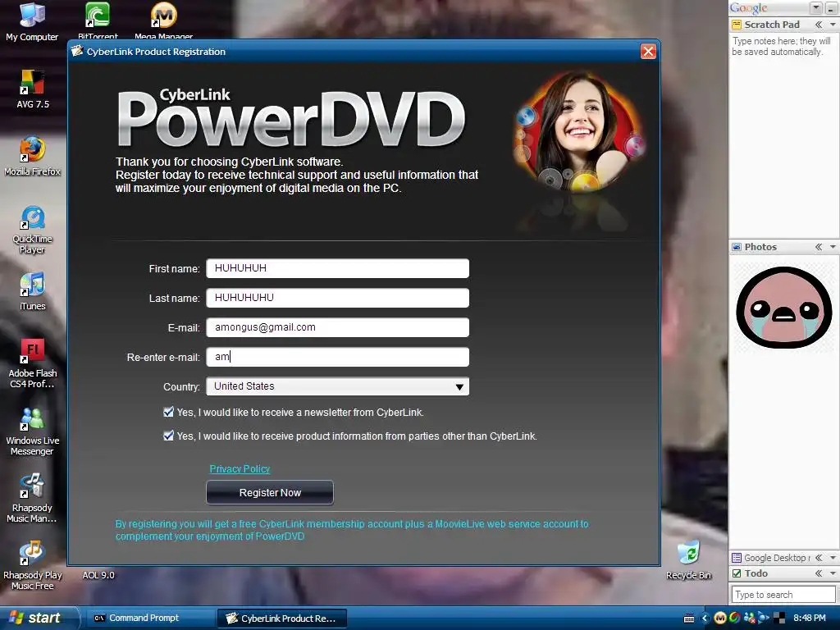Click the Scratch Pad gadget icon
840x630 pixels.
(737, 25)
